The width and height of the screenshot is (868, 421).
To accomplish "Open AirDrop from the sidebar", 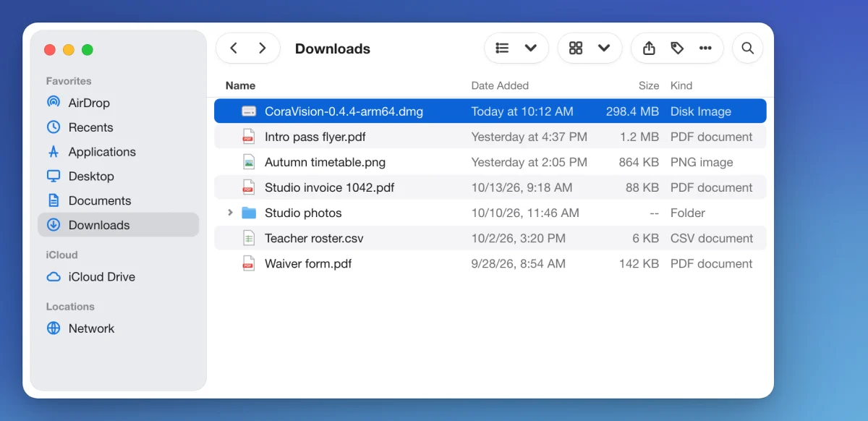I will tap(89, 103).
